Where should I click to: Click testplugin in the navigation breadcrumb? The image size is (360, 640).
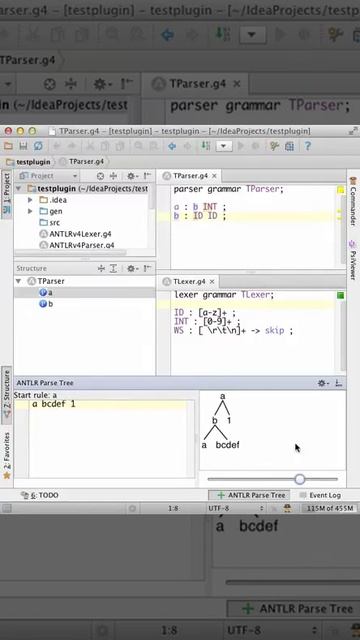click(29, 162)
